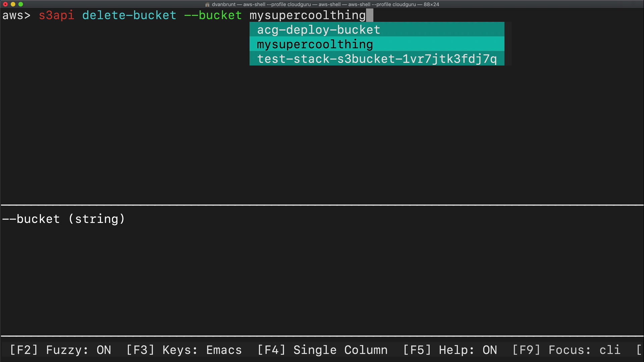Click the home folder icon in title bar

pos(207,5)
